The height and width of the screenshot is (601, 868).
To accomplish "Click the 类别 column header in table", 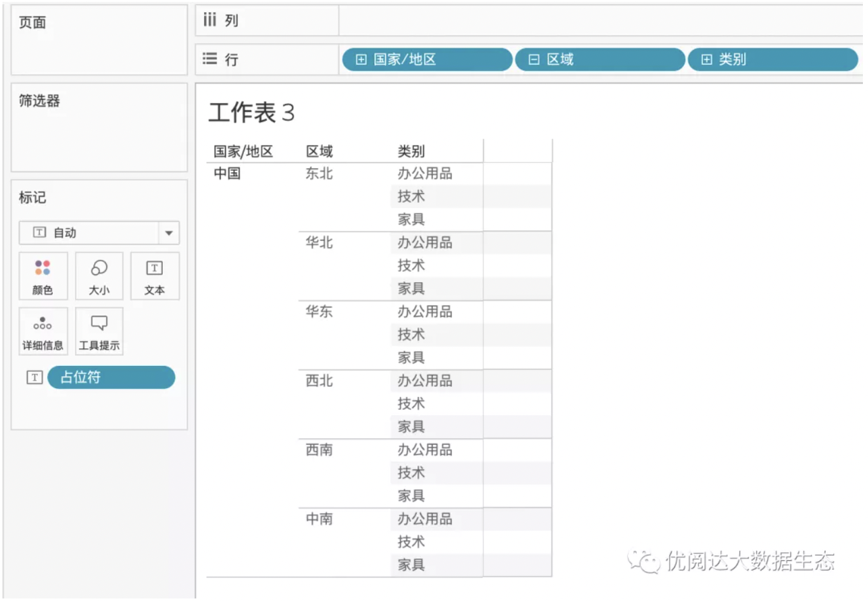I will (411, 151).
